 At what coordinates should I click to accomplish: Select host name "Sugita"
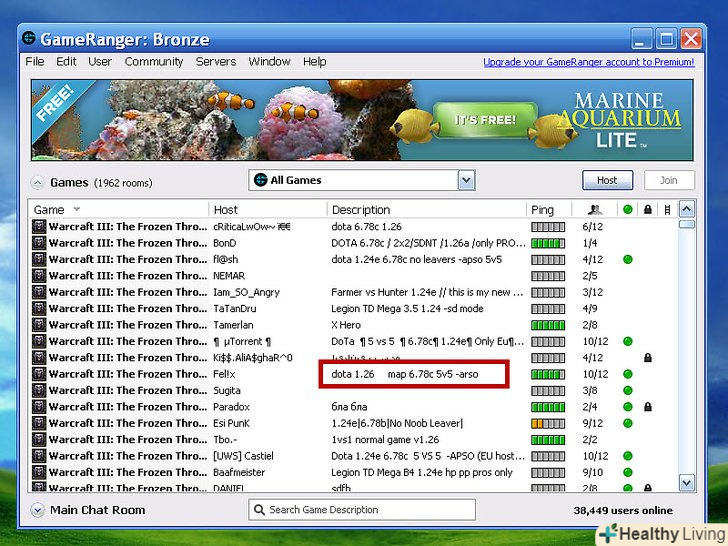pyautogui.click(x=227, y=390)
